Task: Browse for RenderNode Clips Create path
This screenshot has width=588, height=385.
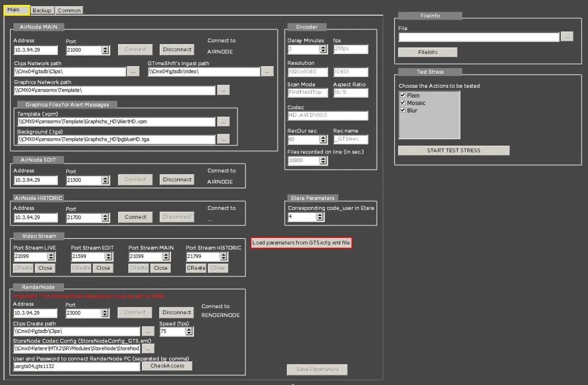Action: [x=147, y=332]
